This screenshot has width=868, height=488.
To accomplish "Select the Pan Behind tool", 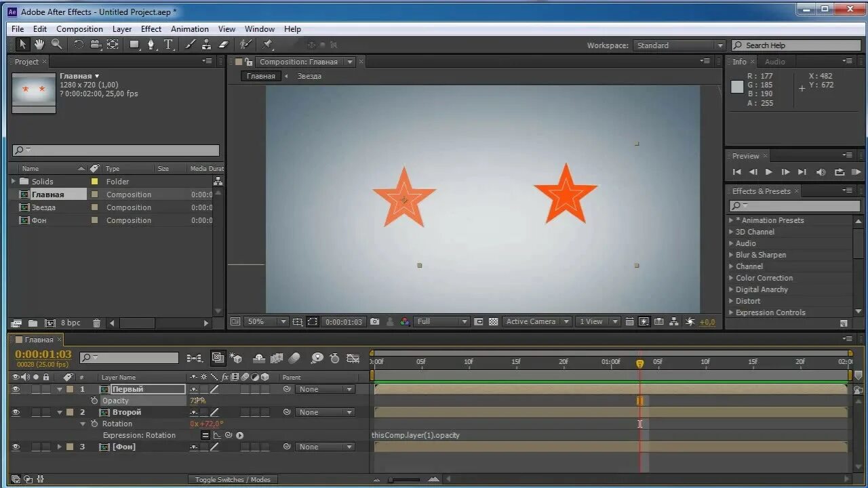I will (113, 45).
